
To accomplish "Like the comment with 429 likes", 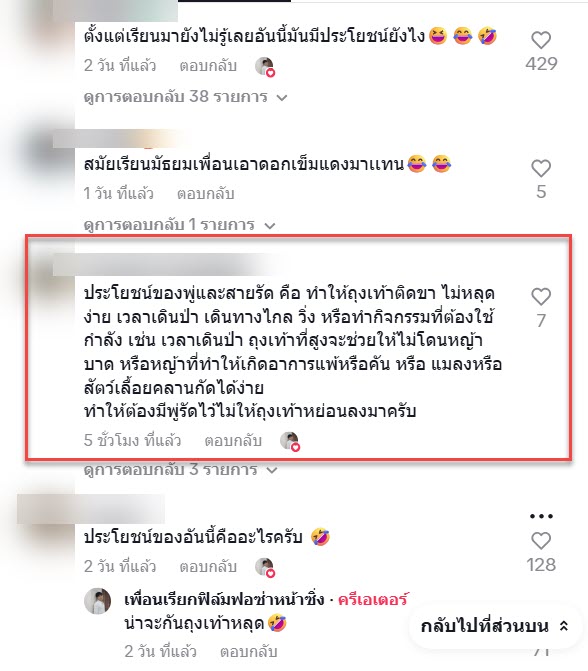I will pos(541,41).
